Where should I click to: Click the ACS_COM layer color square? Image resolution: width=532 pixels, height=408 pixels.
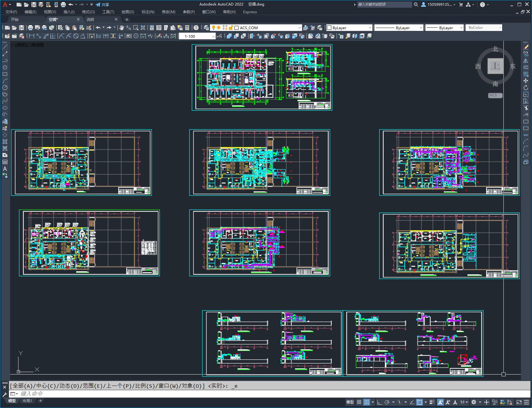click(x=237, y=28)
